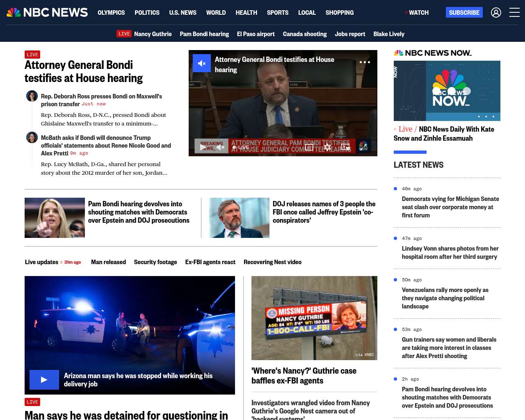Click the Subscribe button
Screen dimensions: 525x420
point(464,13)
